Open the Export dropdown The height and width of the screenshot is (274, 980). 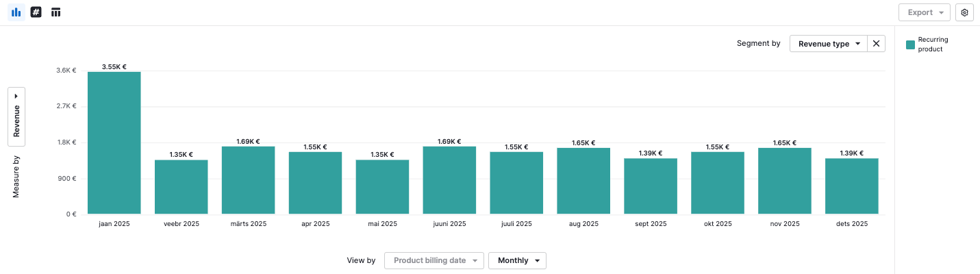coord(924,12)
